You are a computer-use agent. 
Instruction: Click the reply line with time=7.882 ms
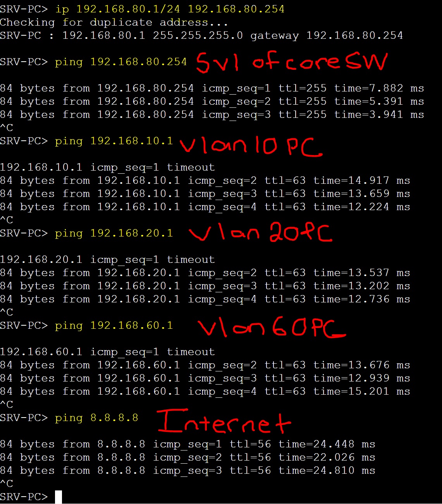pyautogui.click(x=212, y=88)
